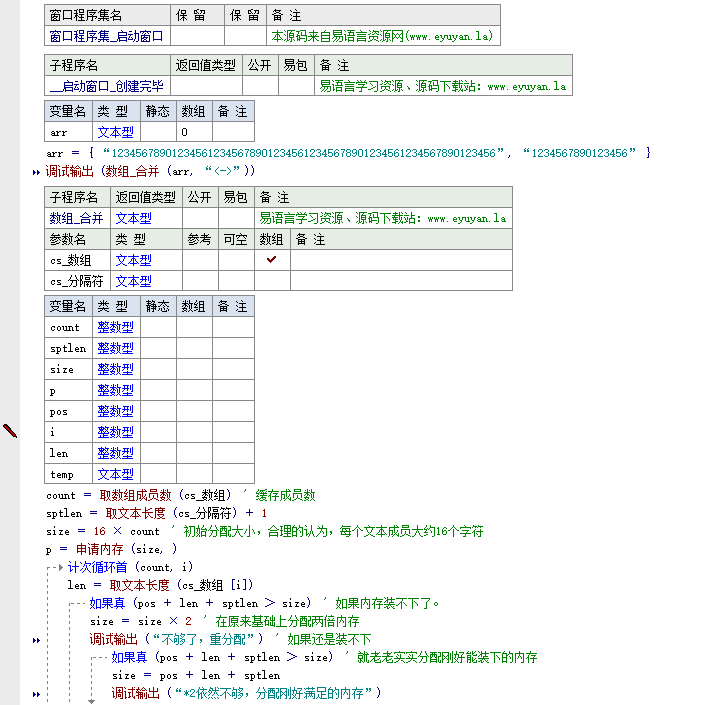The width and height of the screenshot is (708, 705).
Task: Click the arr = { ... } assignment line
Action: (x=348, y=153)
